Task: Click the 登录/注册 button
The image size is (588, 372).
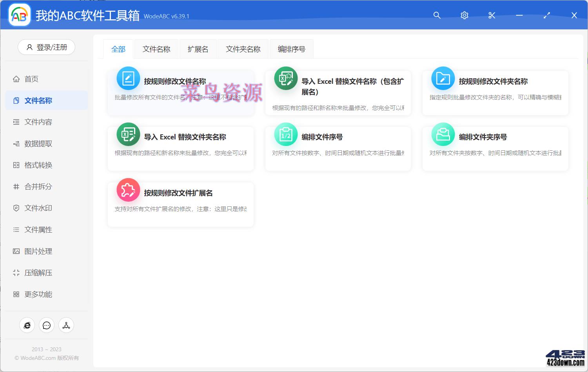Action: click(46, 47)
